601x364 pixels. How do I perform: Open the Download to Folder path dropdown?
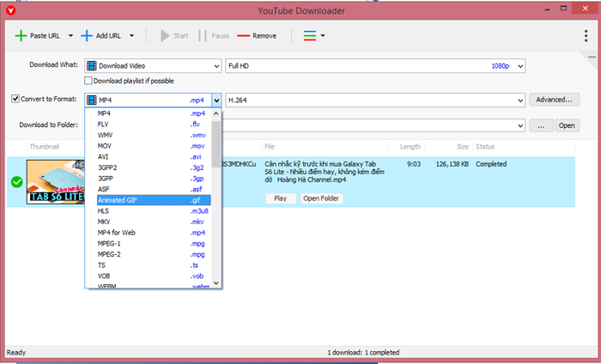(x=520, y=125)
